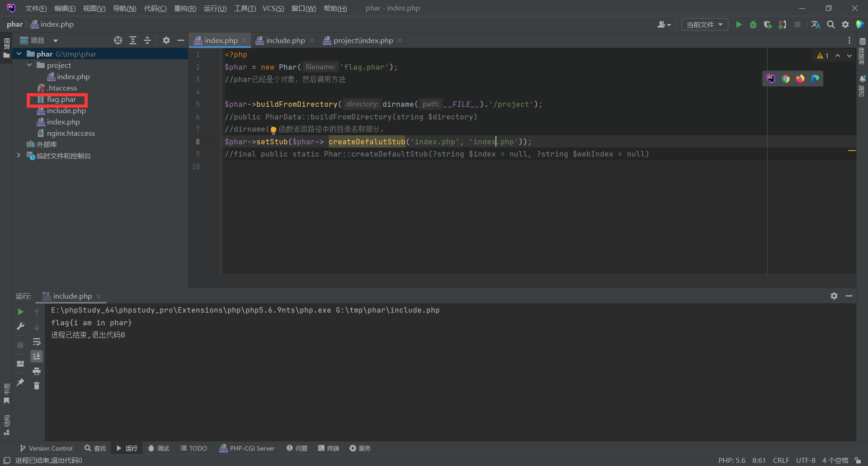The height and width of the screenshot is (466, 868).
Task: Open 文件(F) menu
Action: click(36, 8)
